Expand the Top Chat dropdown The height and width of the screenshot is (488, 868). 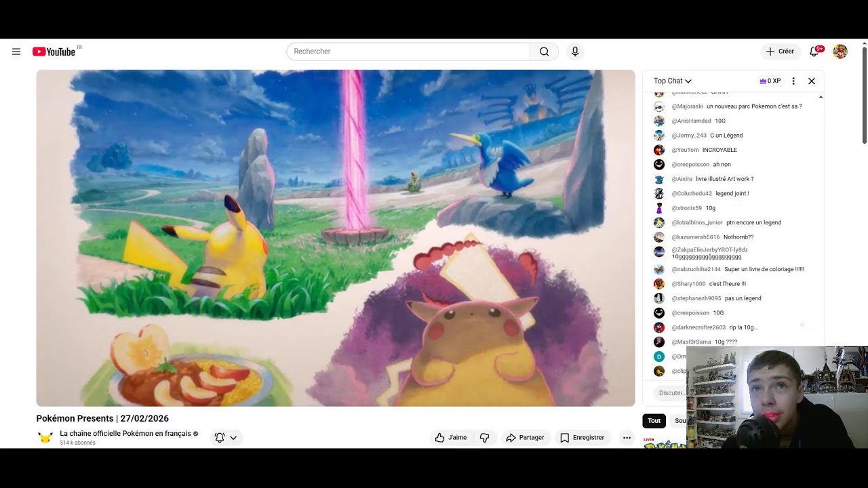(672, 81)
